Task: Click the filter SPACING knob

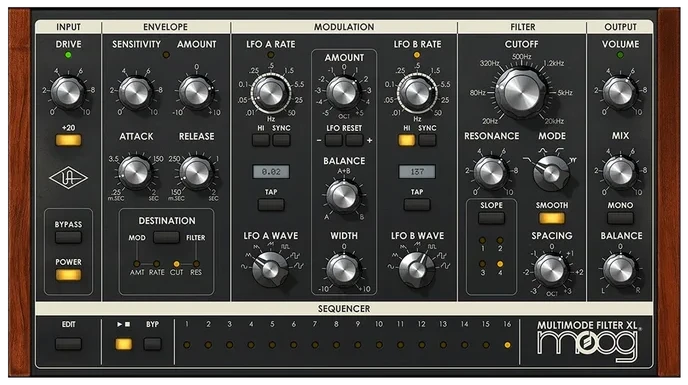Action: coord(551,270)
